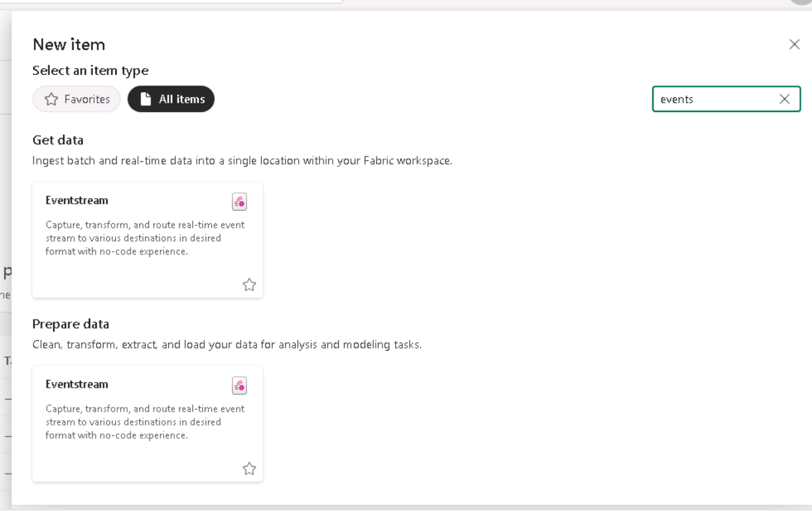Click the 'Prepare data' section heading
Screen dimensions: 812x511
point(71,324)
